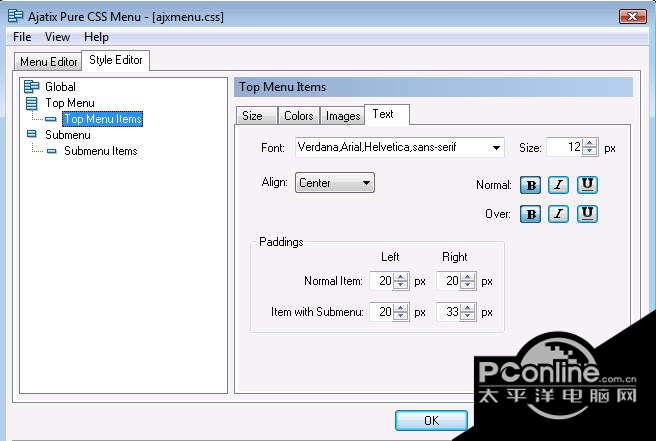Click Normal Item left padding field

(382, 281)
